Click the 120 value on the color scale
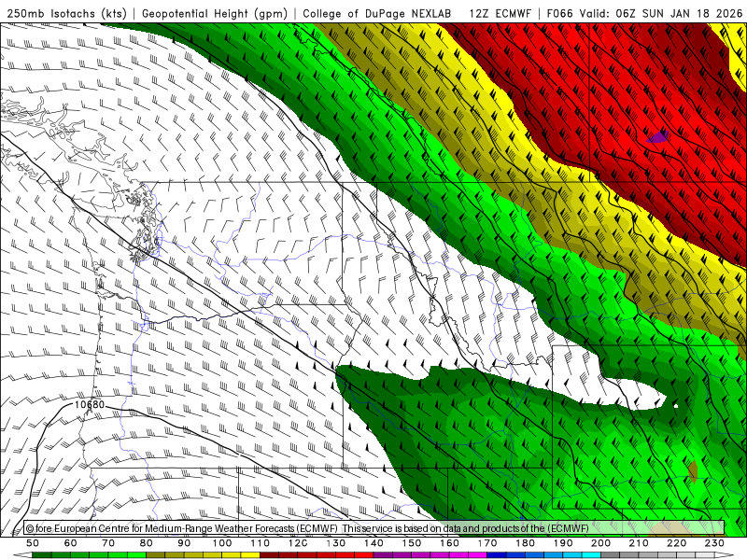747x560 pixels. 298,543
